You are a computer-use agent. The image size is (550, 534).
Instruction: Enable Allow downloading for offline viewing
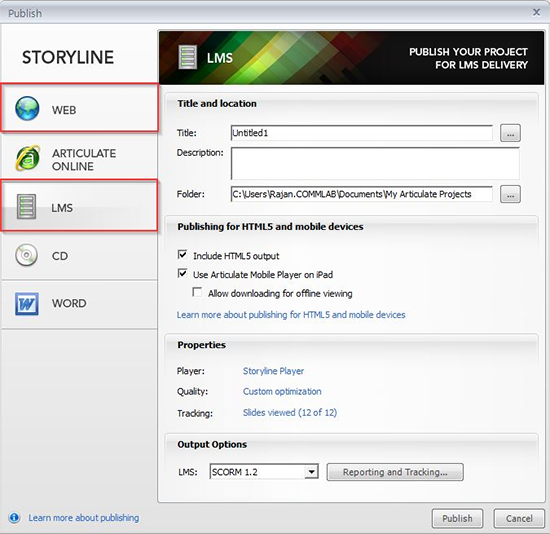(x=197, y=292)
